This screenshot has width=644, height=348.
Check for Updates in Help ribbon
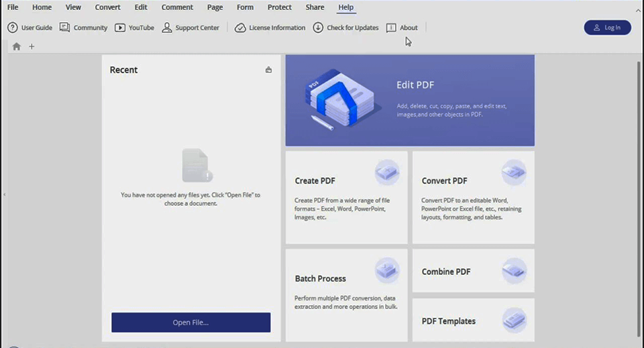tap(318, 27)
